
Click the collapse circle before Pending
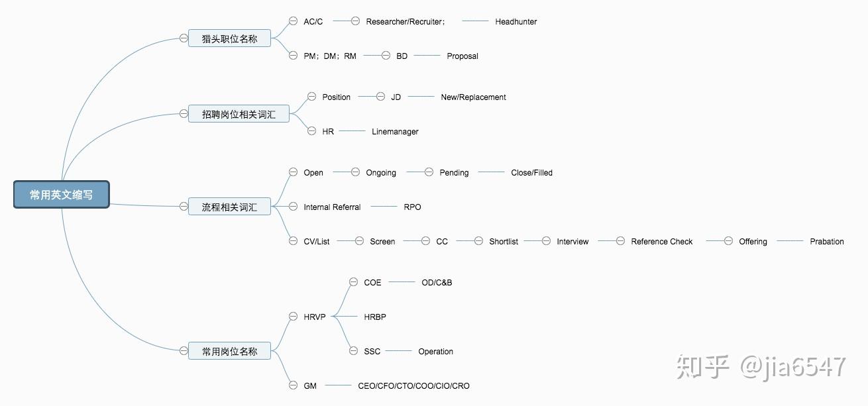pos(429,172)
